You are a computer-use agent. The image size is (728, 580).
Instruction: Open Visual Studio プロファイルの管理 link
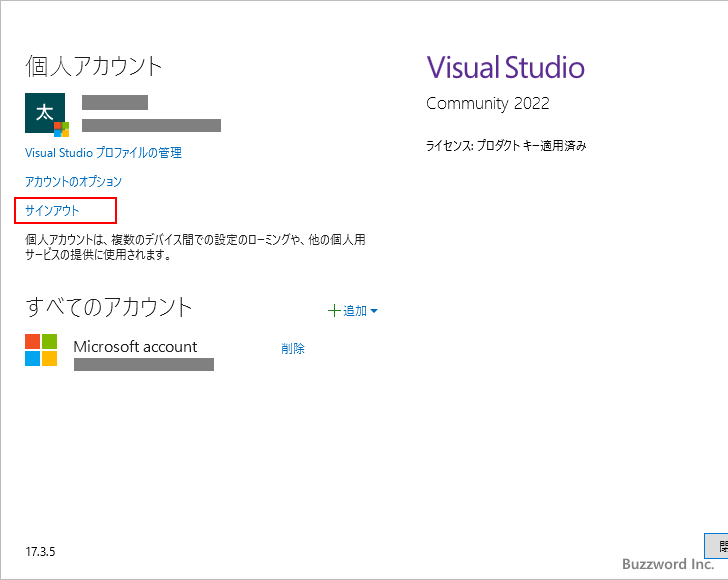tap(103, 153)
